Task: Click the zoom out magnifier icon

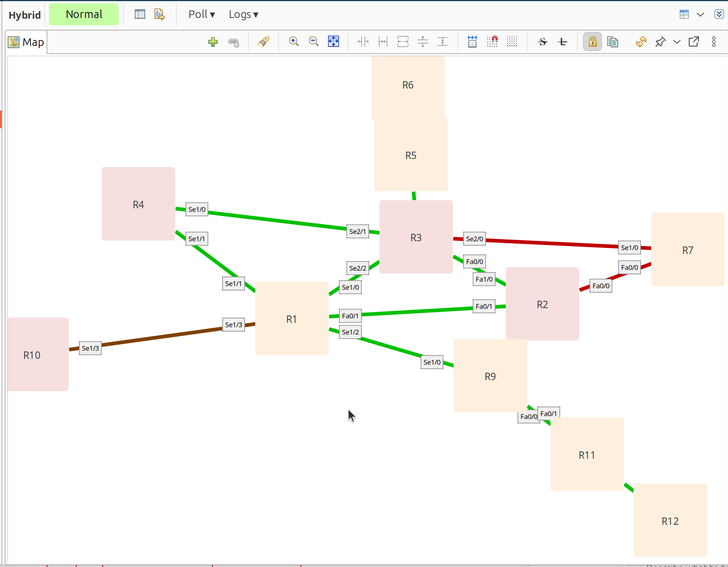Action: coord(313,41)
